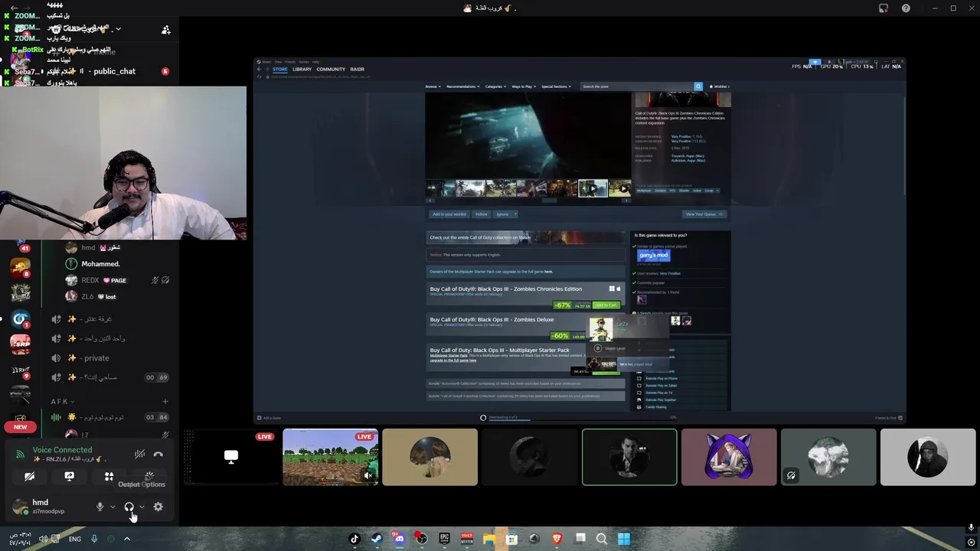
Task: Add a channel to AFK category
Action: [165, 402]
